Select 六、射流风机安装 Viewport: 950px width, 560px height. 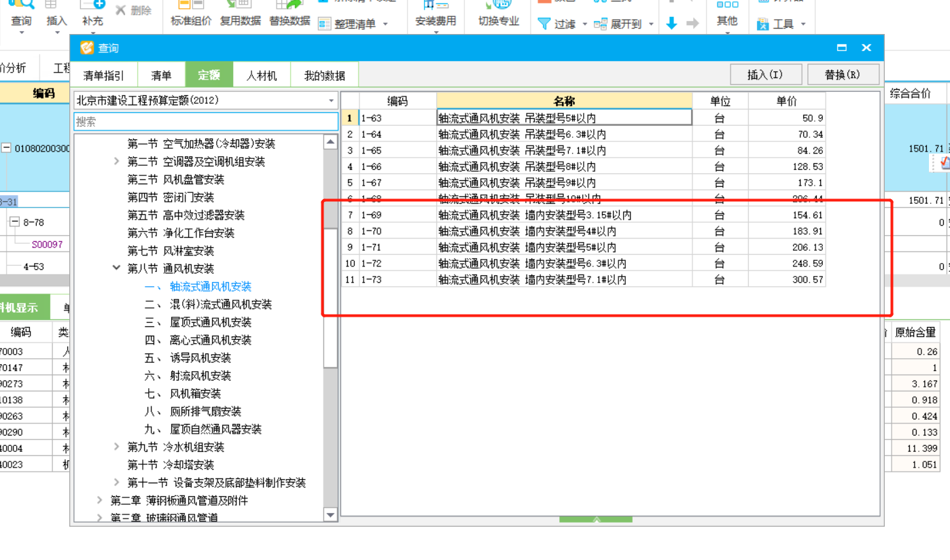coord(188,376)
